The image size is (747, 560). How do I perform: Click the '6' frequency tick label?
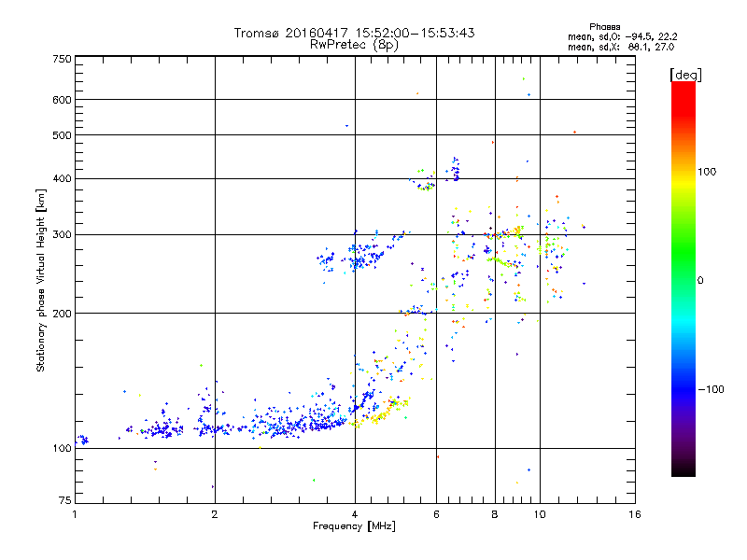(x=436, y=514)
